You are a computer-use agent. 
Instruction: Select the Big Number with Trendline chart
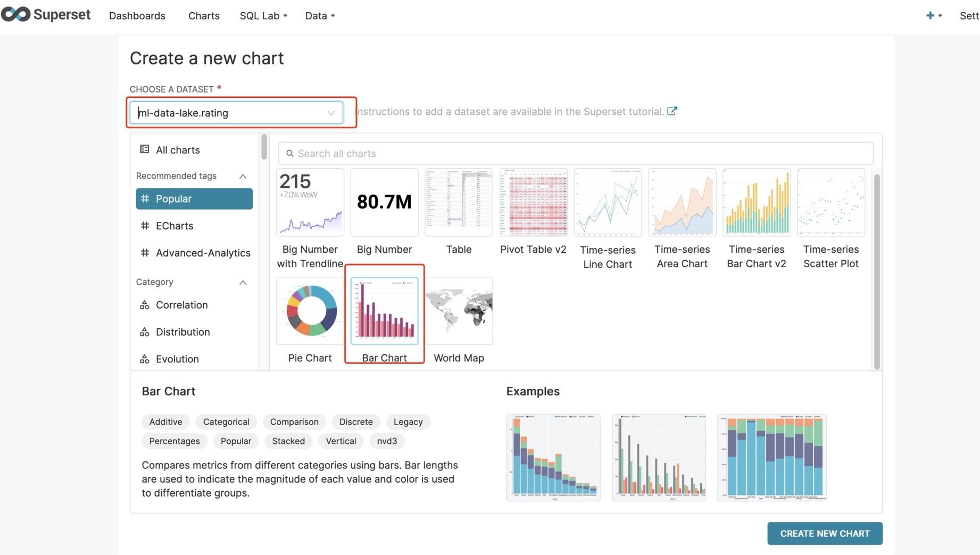coord(310,203)
